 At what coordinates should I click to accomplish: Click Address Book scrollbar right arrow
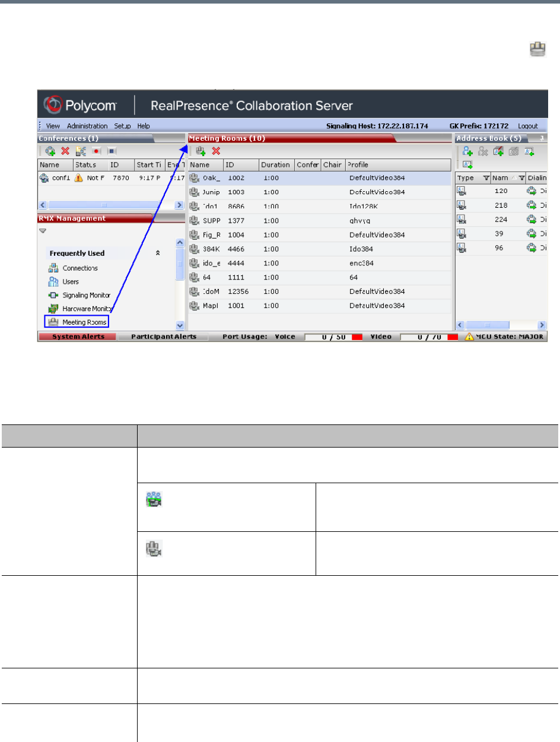(x=542, y=325)
